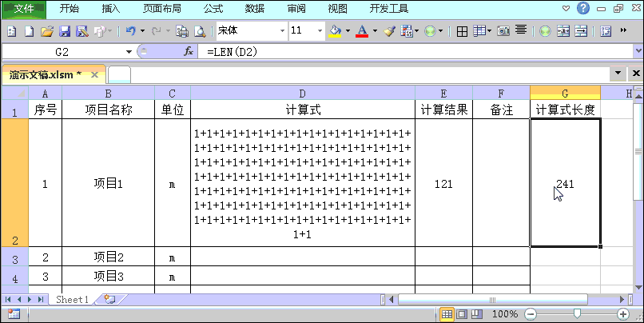Click the font color A icon
Image resolution: width=644 pixels, height=323 pixels.
pos(362,31)
